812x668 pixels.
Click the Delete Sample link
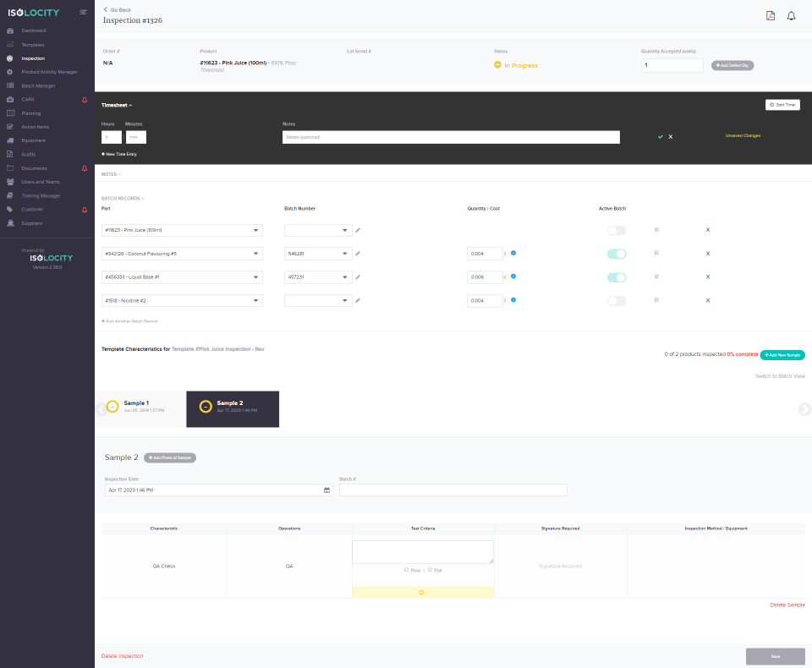pyautogui.click(x=787, y=605)
